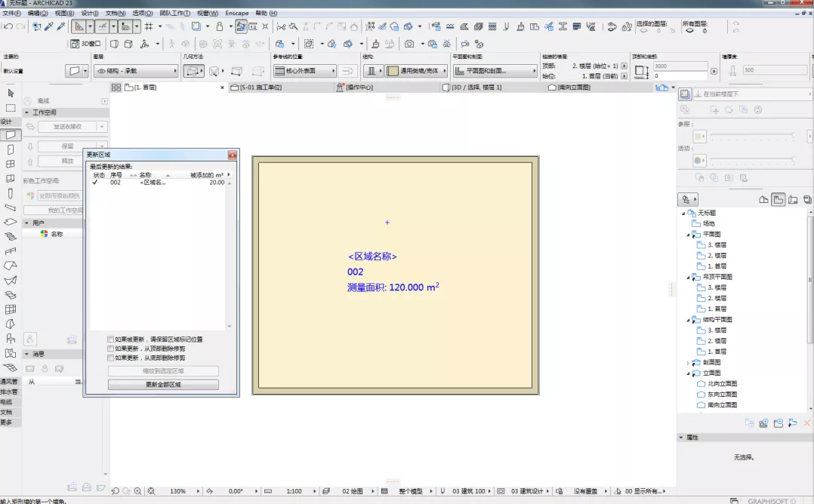The height and width of the screenshot is (504, 814).
Task: Click the wall geometry method rectangle icon
Action: [193, 71]
